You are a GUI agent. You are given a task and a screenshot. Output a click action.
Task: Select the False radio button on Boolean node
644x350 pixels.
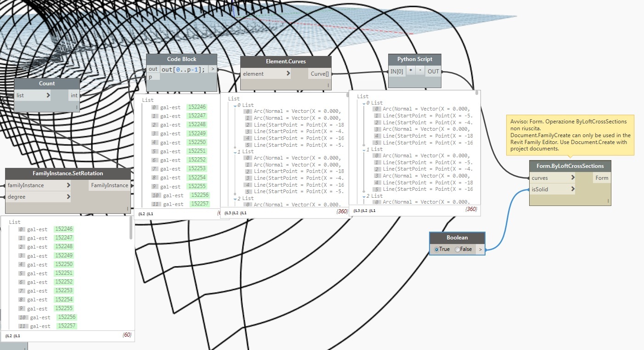tap(457, 249)
